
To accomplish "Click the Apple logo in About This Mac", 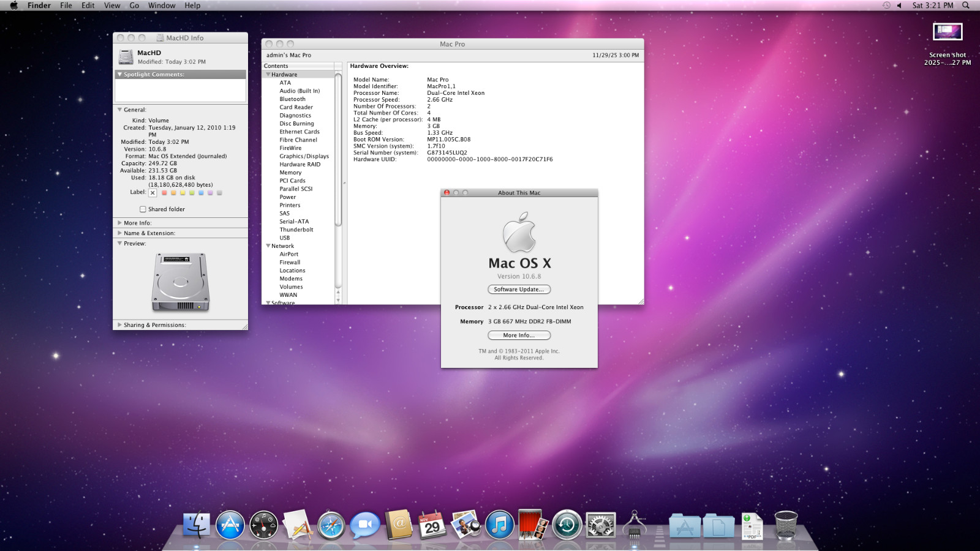I will coord(519,232).
